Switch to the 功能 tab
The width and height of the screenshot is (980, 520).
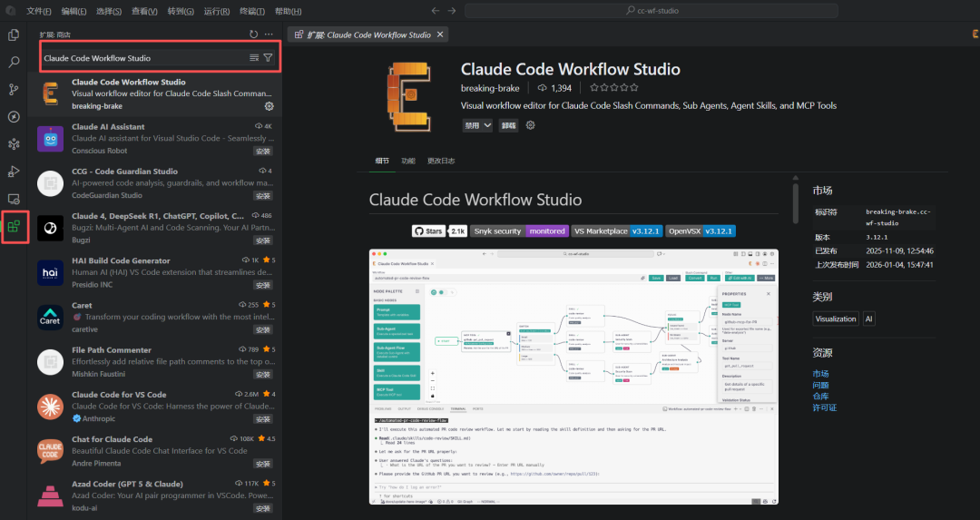pyautogui.click(x=408, y=162)
